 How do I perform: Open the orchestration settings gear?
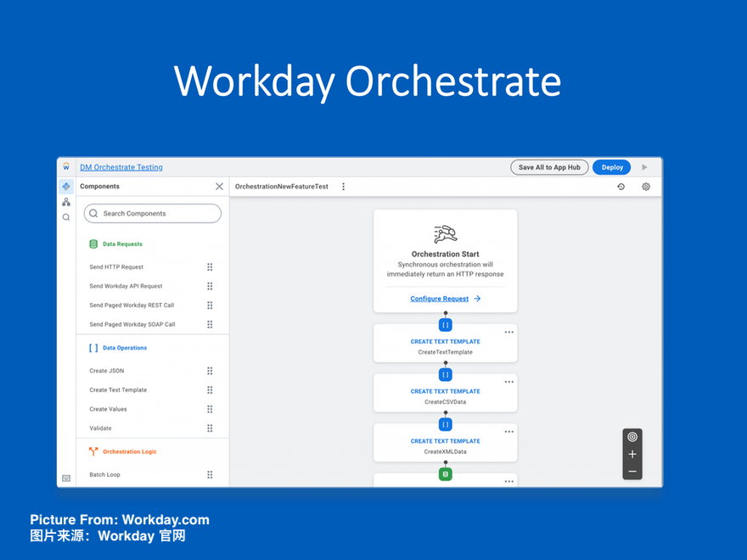coord(645,187)
